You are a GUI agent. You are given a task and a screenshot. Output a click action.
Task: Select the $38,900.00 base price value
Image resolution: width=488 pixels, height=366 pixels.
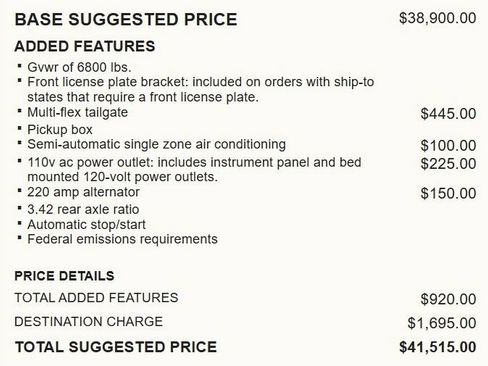[x=437, y=18]
